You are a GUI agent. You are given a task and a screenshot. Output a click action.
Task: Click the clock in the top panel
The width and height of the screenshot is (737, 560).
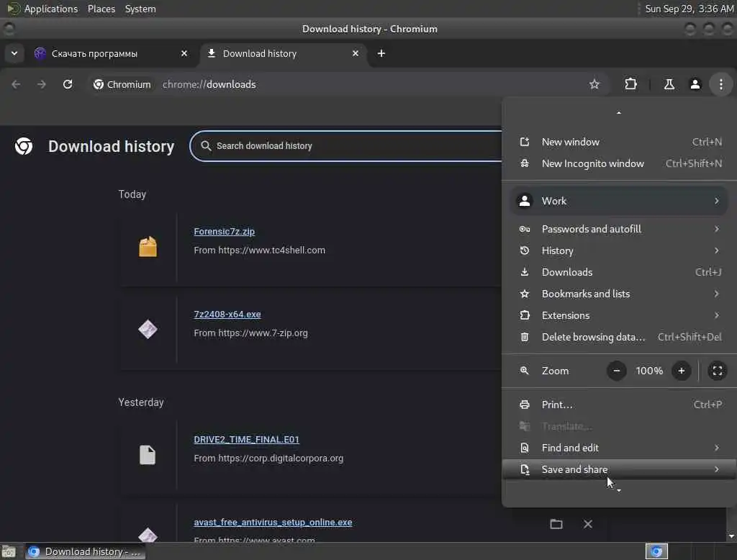(689, 9)
